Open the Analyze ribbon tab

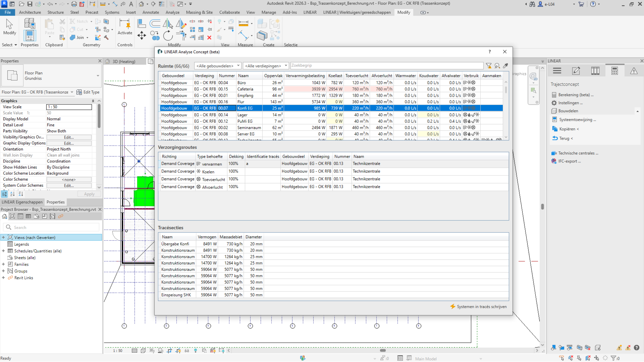172,12
